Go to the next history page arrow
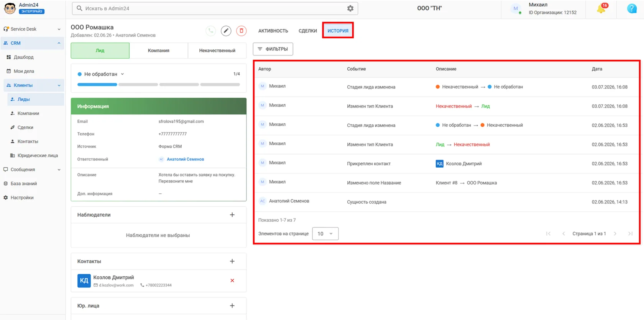Screen dimensions: 644x320 [615, 233]
